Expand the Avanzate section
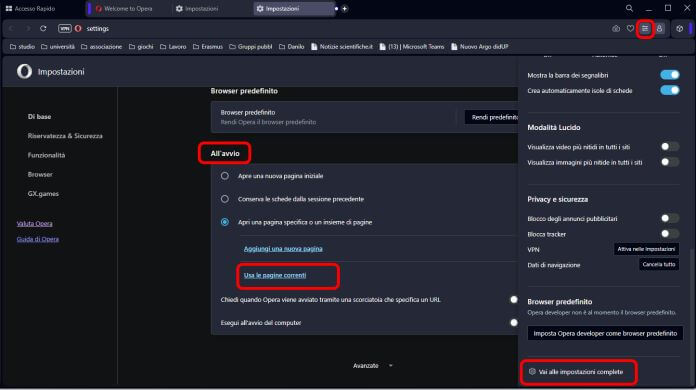The height and width of the screenshot is (390, 696). (372, 366)
